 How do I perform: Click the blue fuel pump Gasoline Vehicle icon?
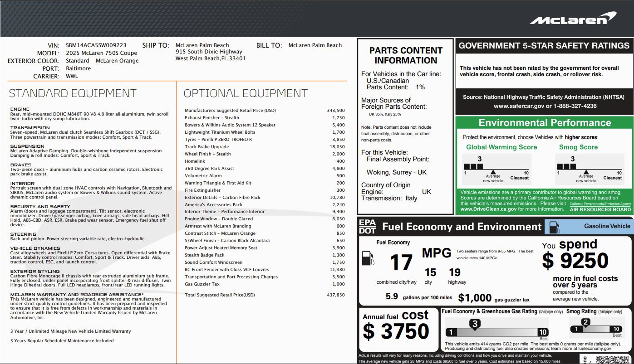tap(551, 227)
